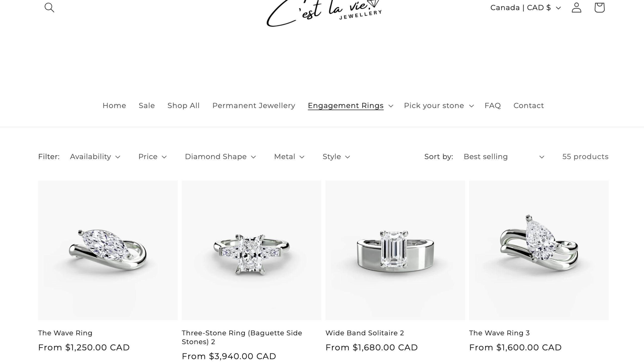The width and height of the screenshot is (644, 362).
Task: Open the Price filter dropdown
Action: pyautogui.click(x=152, y=157)
